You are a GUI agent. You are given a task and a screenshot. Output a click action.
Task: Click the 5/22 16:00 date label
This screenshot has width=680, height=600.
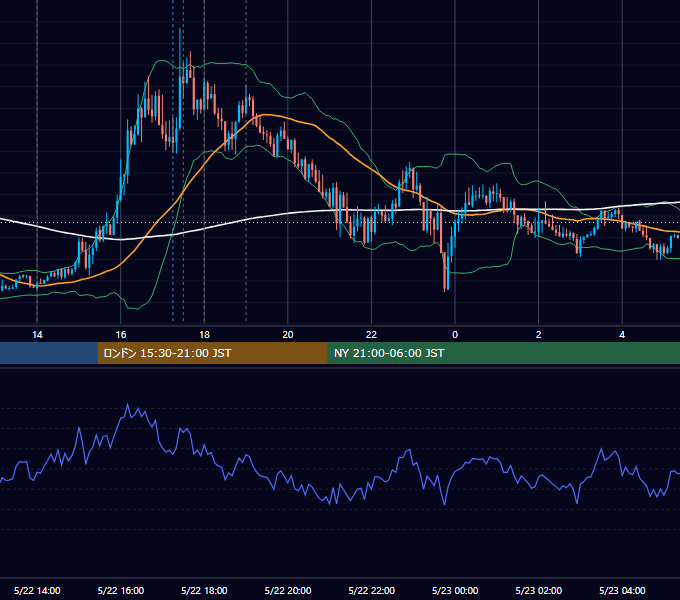click(121, 590)
